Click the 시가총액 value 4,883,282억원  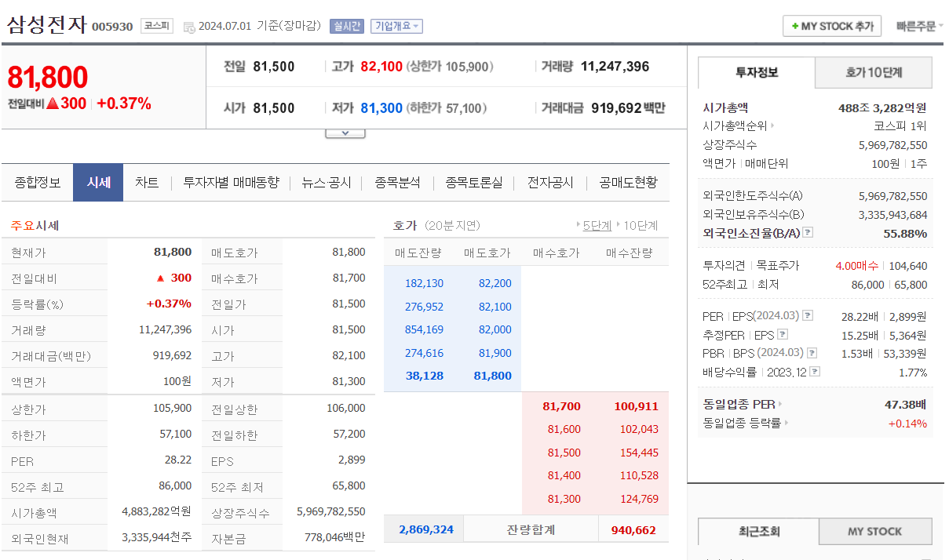pyautogui.click(x=157, y=511)
